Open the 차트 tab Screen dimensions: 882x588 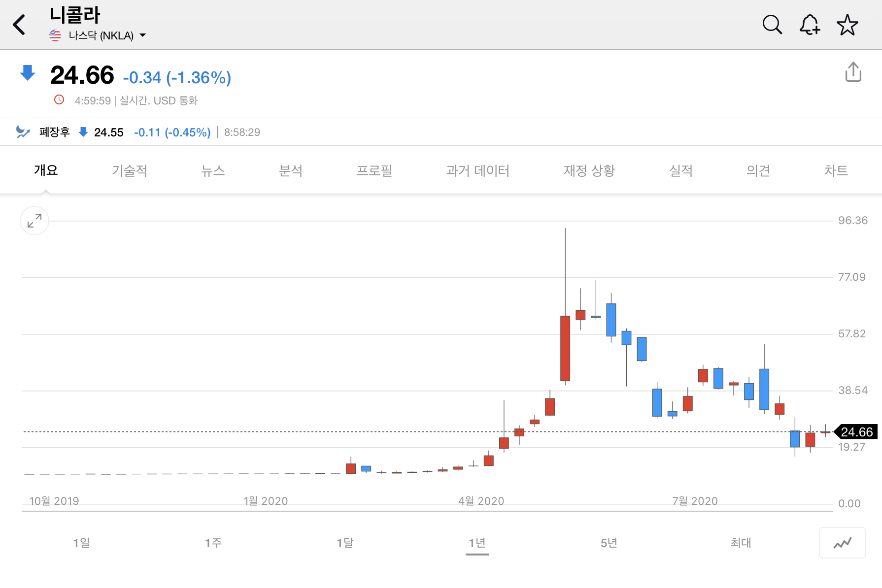[x=836, y=170]
